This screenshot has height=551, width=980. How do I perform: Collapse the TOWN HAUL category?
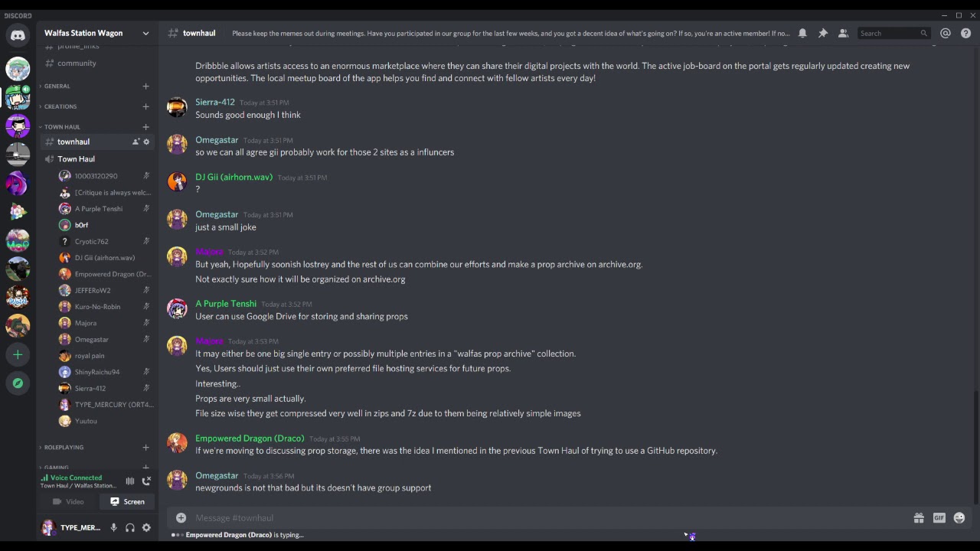click(62, 127)
